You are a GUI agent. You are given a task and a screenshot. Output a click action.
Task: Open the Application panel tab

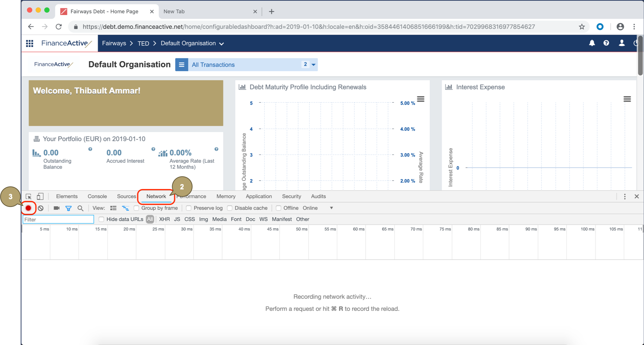coord(259,196)
